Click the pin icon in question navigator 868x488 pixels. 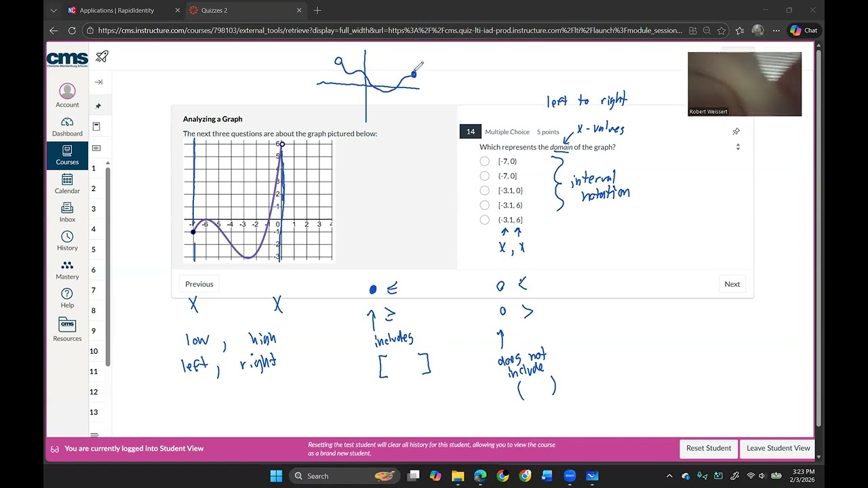(x=98, y=106)
